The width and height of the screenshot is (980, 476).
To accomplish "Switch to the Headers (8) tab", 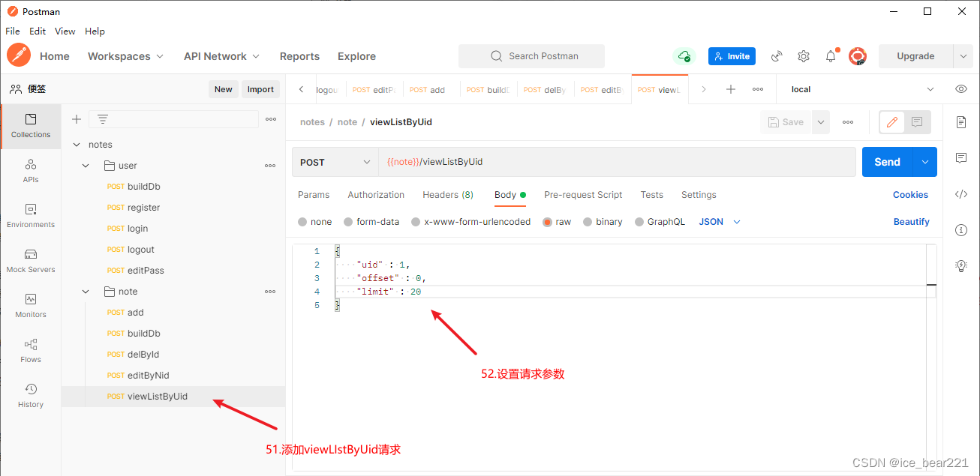I will (448, 195).
